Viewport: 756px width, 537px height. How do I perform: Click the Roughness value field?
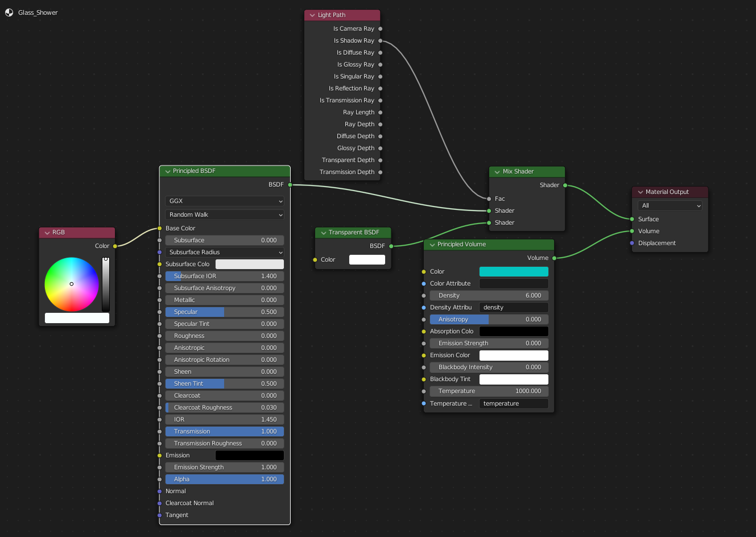coord(225,336)
